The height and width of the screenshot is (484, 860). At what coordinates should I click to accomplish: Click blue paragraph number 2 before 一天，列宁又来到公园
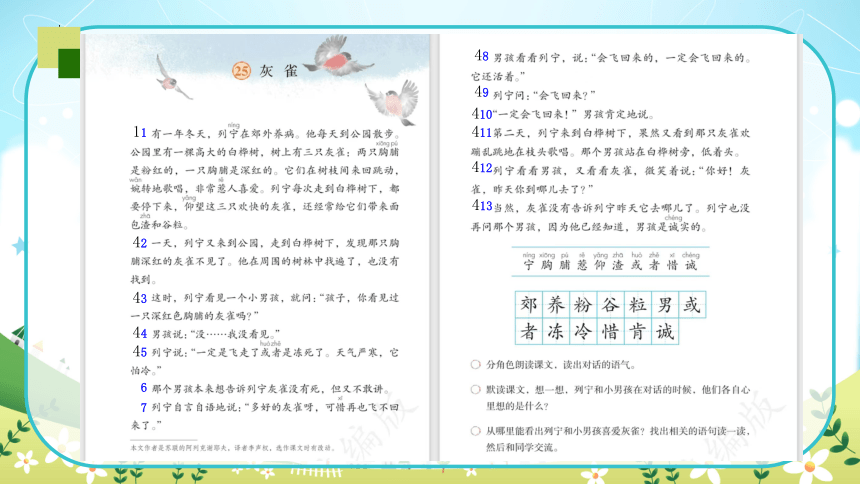[144, 243]
